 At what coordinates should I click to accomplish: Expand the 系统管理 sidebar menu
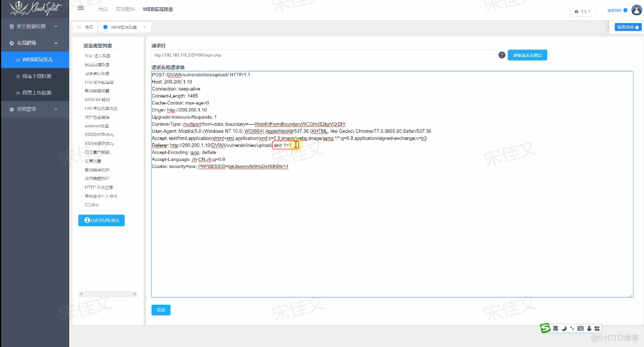(x=35, y=109)
